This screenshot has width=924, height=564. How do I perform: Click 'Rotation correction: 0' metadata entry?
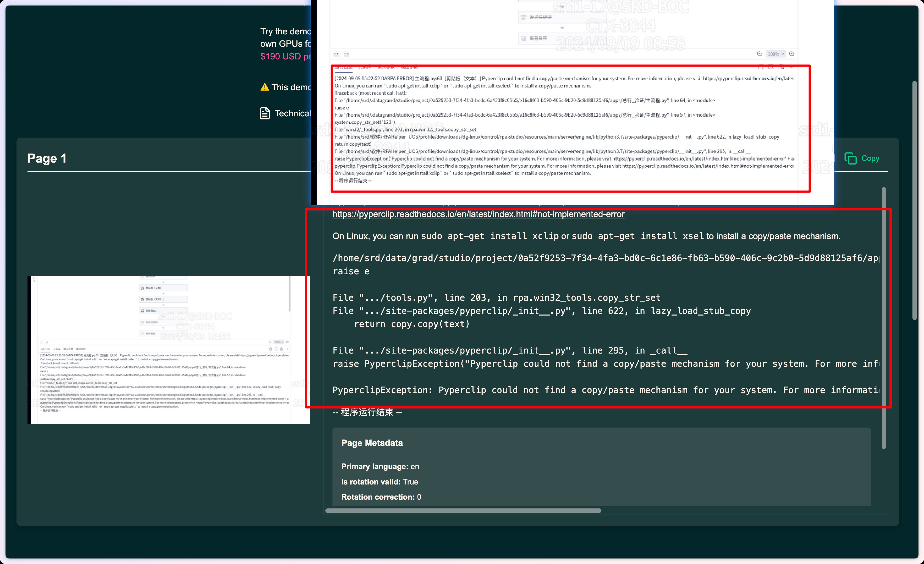point(381,497)
